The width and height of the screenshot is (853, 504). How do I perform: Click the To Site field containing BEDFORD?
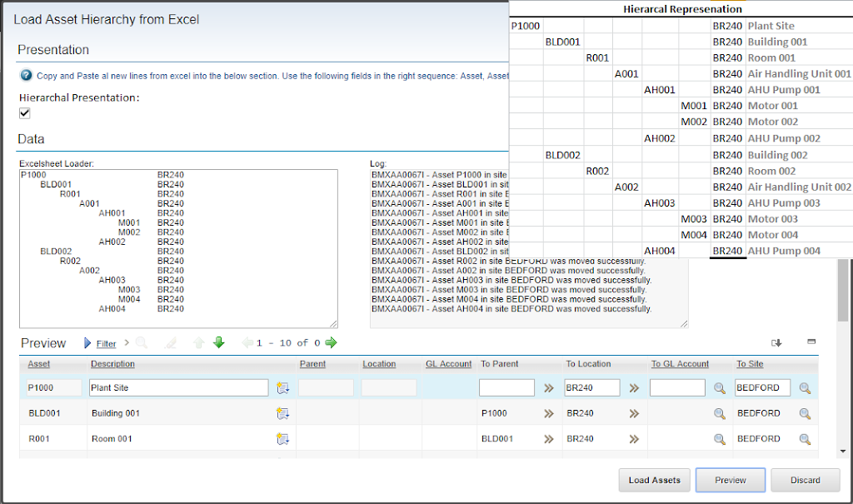click(763, 387)
